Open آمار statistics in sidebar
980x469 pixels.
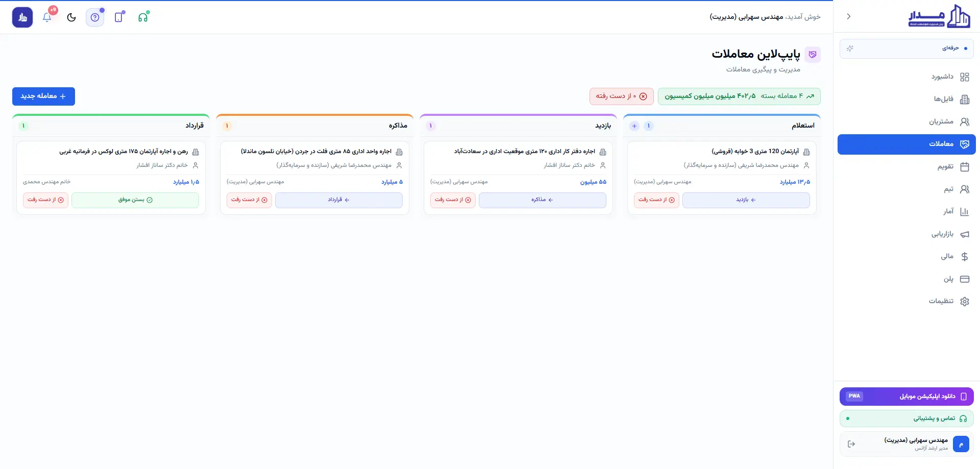coord(906,211)
